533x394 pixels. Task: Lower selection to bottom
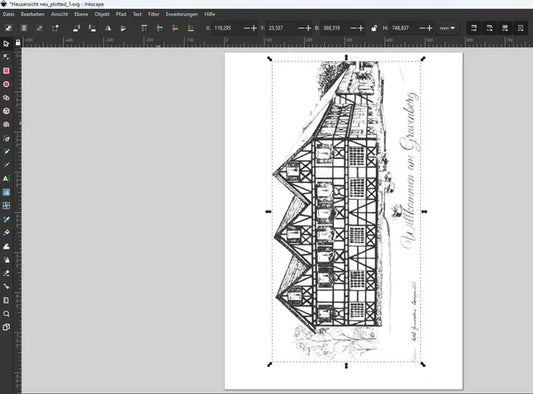click(191, 28)
